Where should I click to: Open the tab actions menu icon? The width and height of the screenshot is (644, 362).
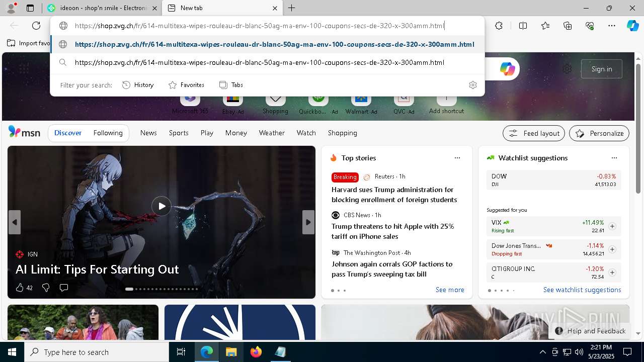(30, 8)
